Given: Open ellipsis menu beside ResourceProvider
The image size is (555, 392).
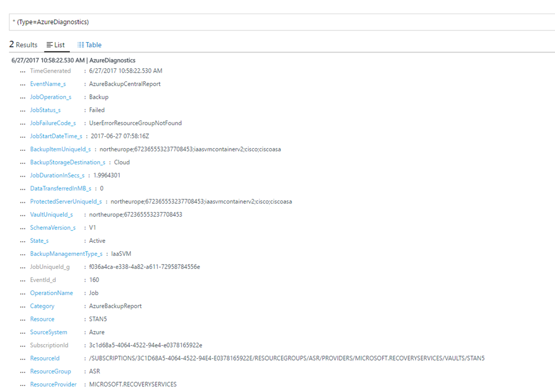Looking at the screenshot, I should click(22, 384).
